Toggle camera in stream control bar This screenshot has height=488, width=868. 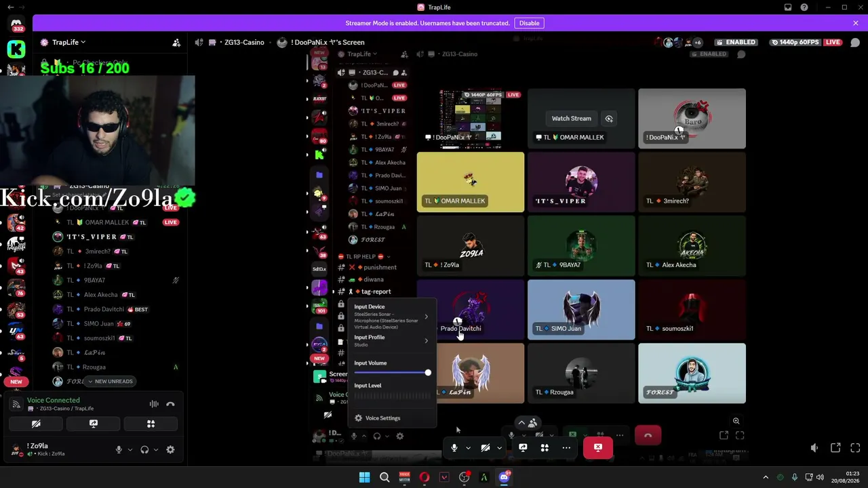tap(486, 448)
